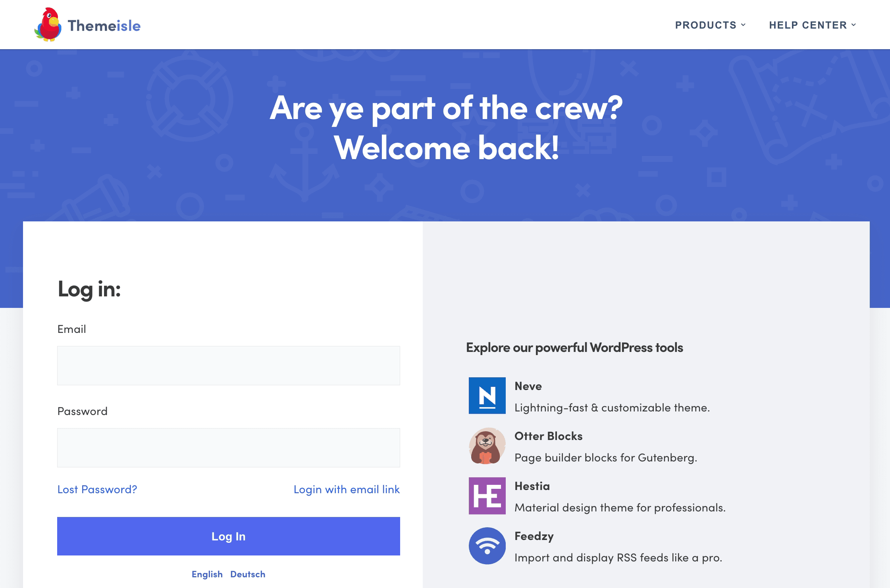Click the Themeisle wordmark text
Screen dimensions: 890x588
[x=104, y=26]
